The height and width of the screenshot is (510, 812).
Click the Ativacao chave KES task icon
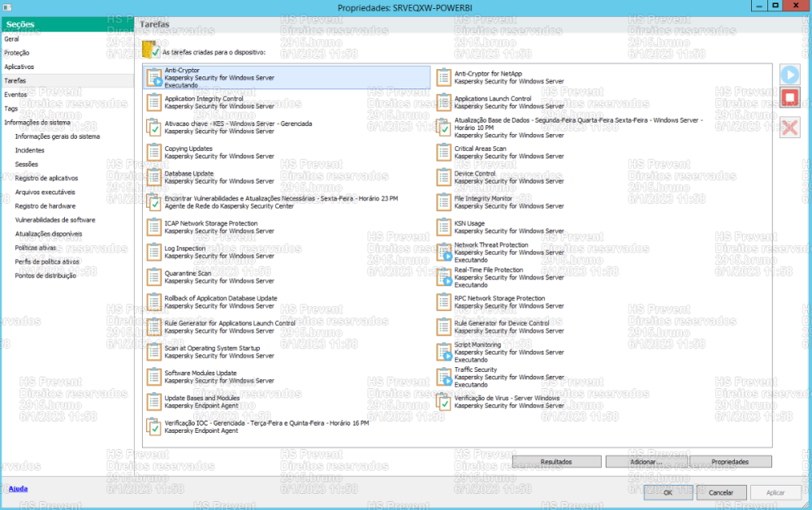pos(153,127)
